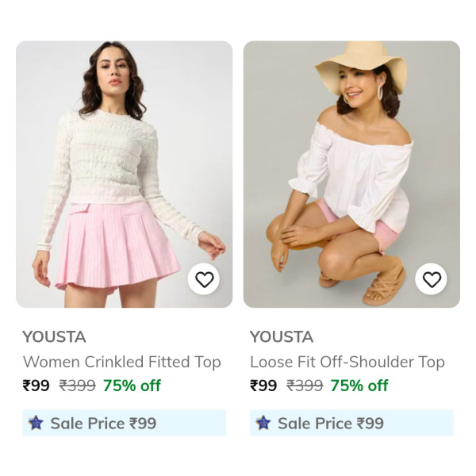The height and width of the screenshot is (476, 476).
Task: Open the Women Crinkled Fitted Top title
Action: pyautogui.click(x=121, y=362)
